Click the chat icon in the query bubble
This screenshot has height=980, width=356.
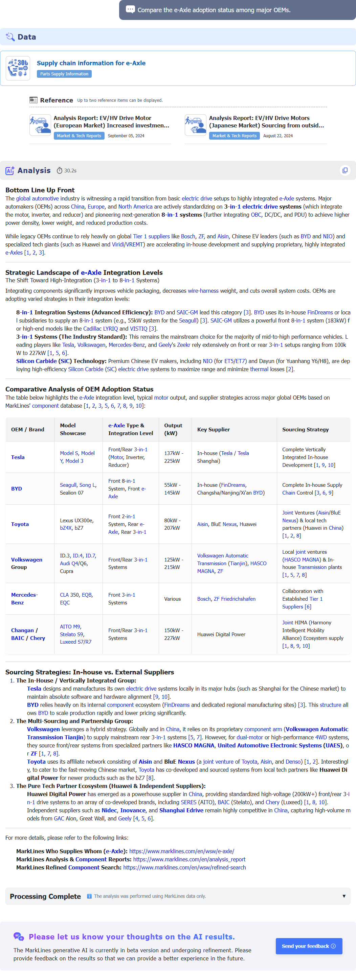click(130, 9)
